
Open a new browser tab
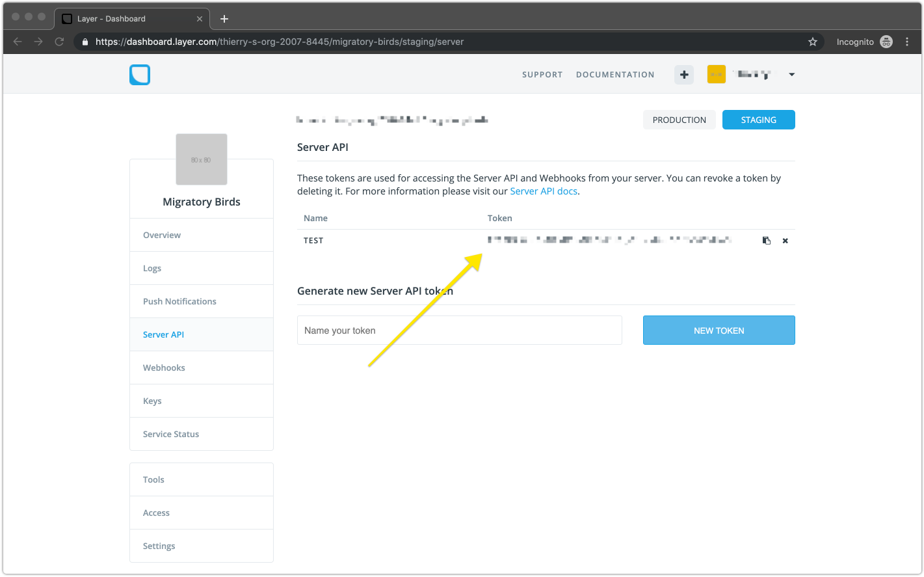(224, 19)
